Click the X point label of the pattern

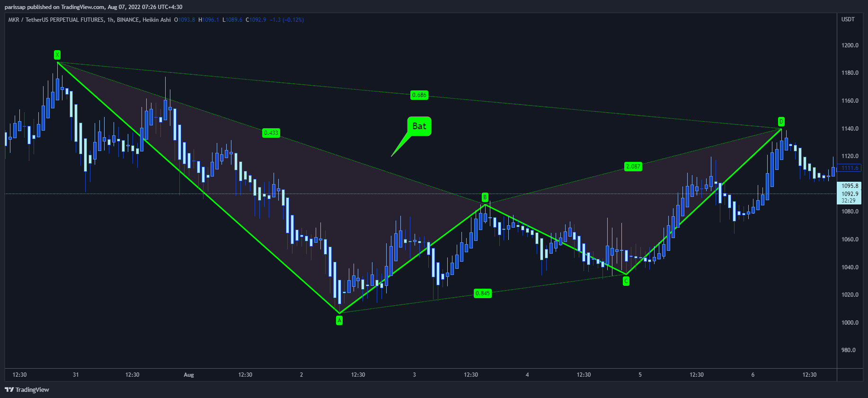57,55
